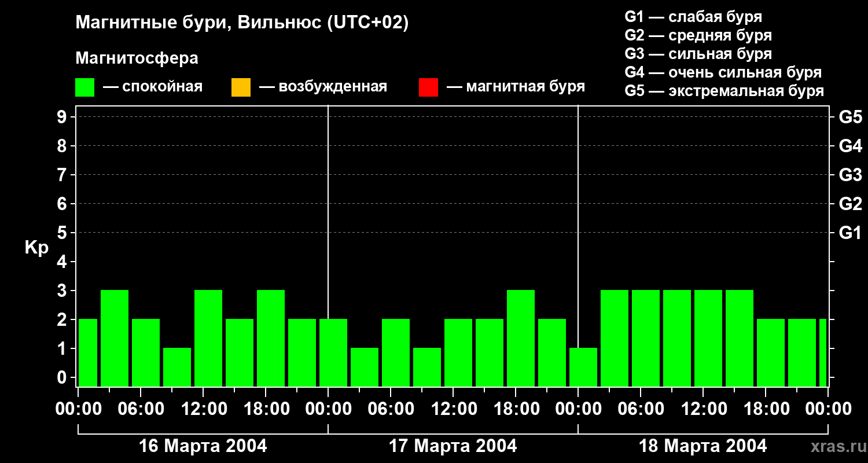Click the Kp 1 bar for 02:00–05:00 on 17 Марта
Screen dimensions: 868x463
coord(365,367)
